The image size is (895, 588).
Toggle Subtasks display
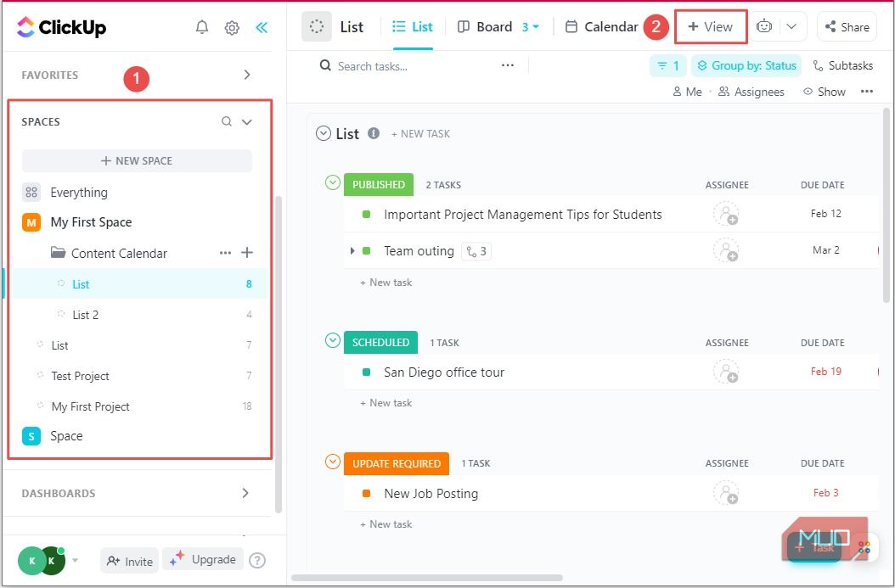(842, 65)
